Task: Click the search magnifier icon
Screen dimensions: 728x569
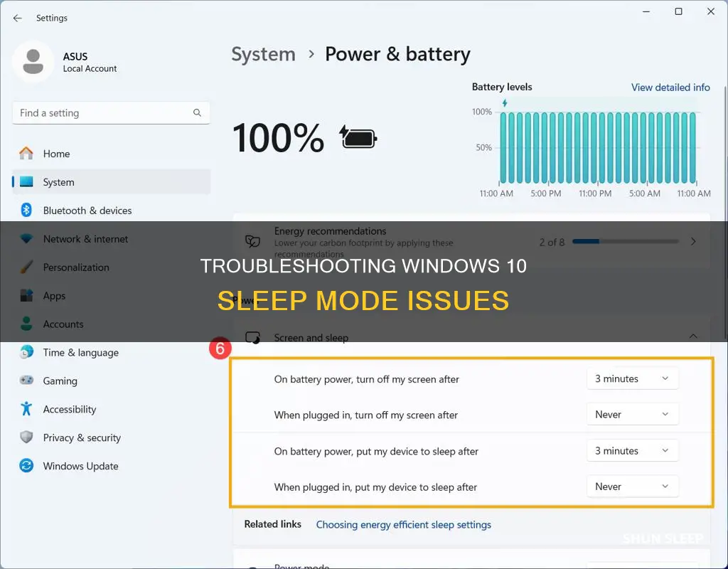Action: point(198,113)
